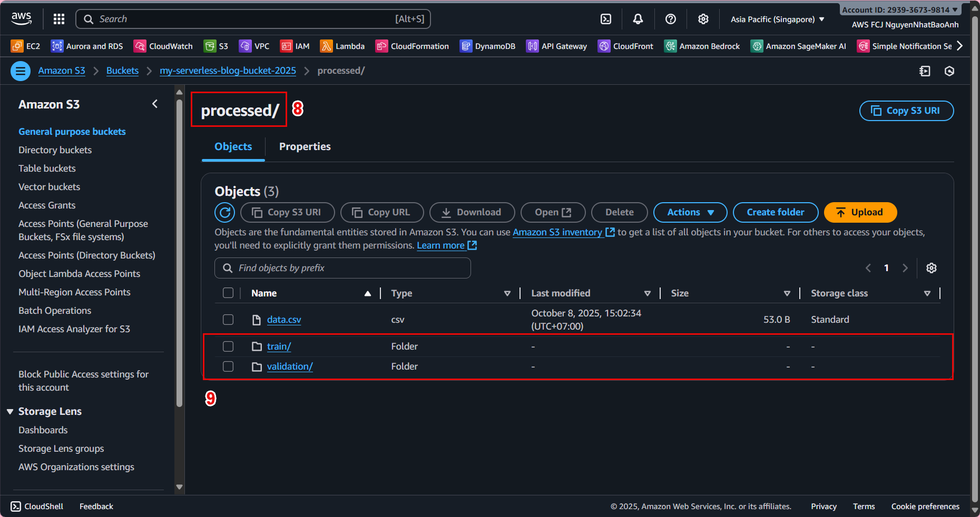This screenshot has width=980, height=517.
Task: Open the validation/ folder link
Action: [x=290, y=366]
